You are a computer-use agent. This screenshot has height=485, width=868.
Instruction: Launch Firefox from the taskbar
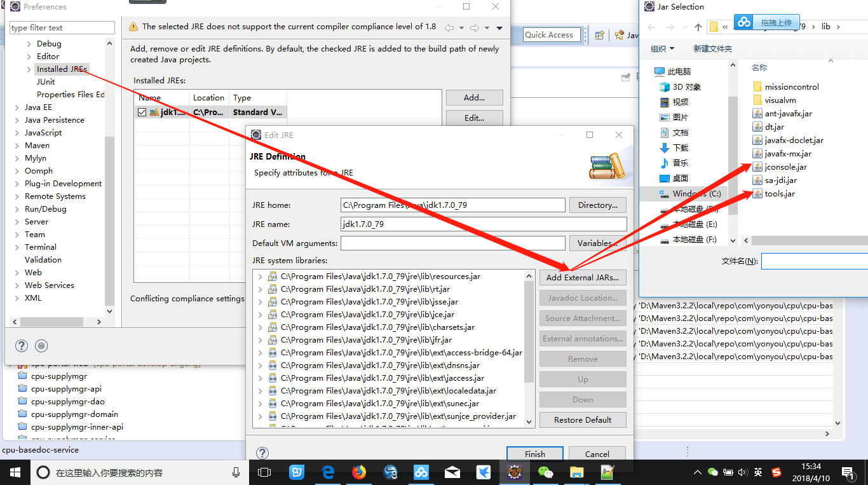coord(358,472)
